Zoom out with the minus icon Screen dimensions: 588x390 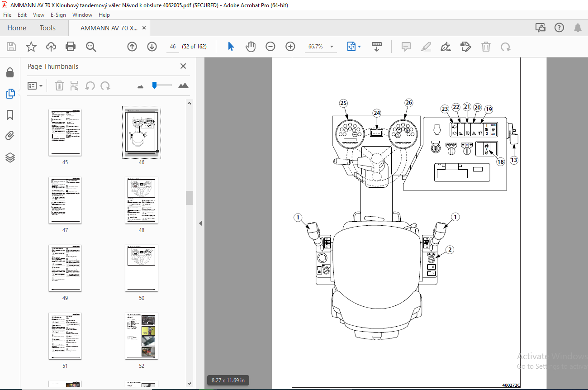tap(270, 47)
